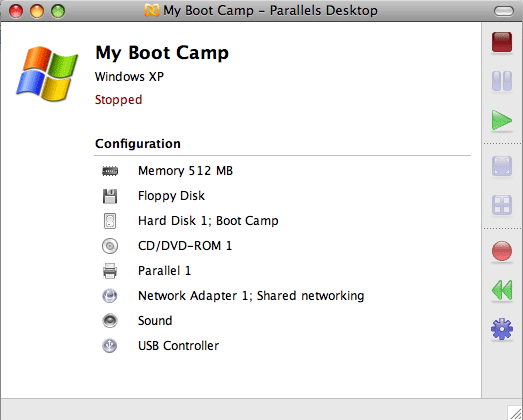The height and width of the screenshot is (420, 523).
Task: Open Hard Disk 1; Boot Camp entry
Action: pos(208,221)
